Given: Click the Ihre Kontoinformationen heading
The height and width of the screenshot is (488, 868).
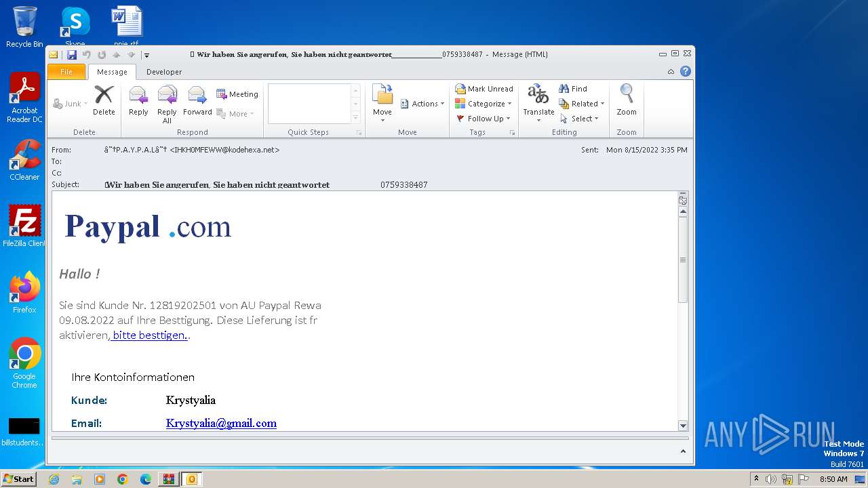Looking at the screenshot, I should pos(133,378).
